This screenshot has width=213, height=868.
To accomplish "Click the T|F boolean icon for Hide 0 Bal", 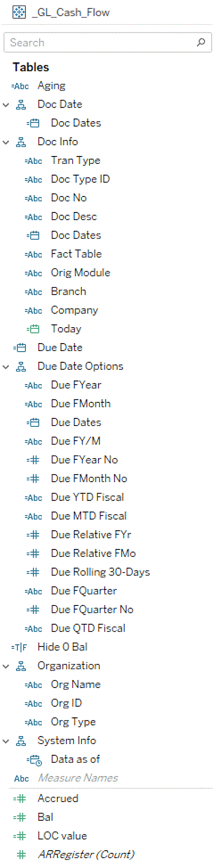I will pyautogui.click(x=19, y=647).
